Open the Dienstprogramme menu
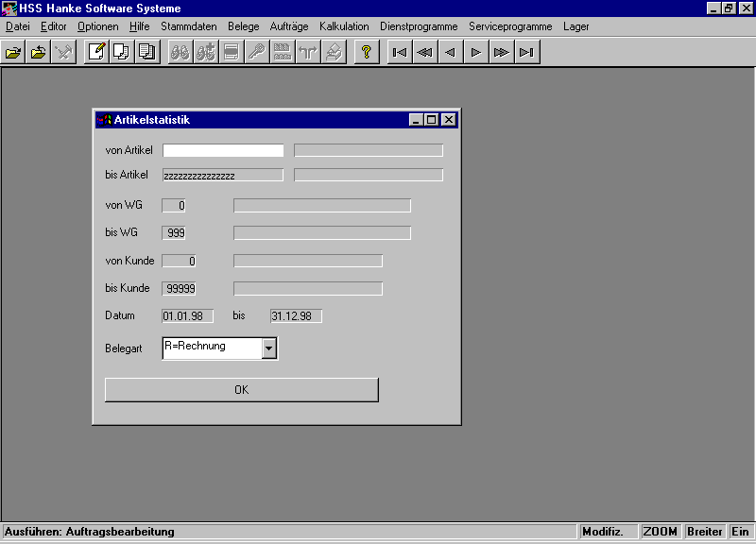 pyautogui.click(x=419, y=26)
